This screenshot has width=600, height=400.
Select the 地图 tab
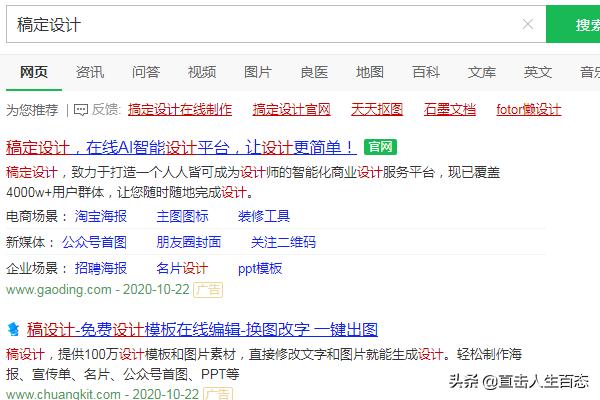[370, 72]
